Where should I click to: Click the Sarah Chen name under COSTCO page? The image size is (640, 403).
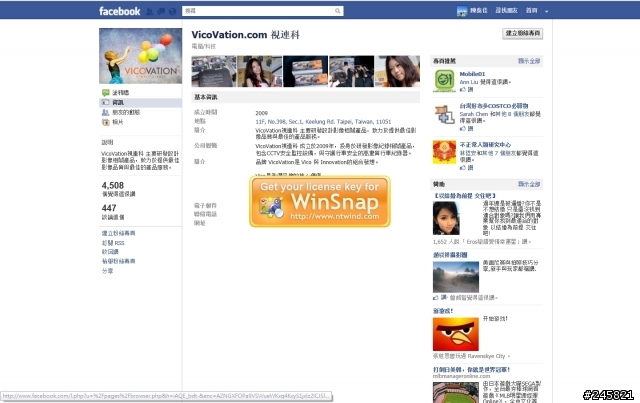(x=474, y=114)
